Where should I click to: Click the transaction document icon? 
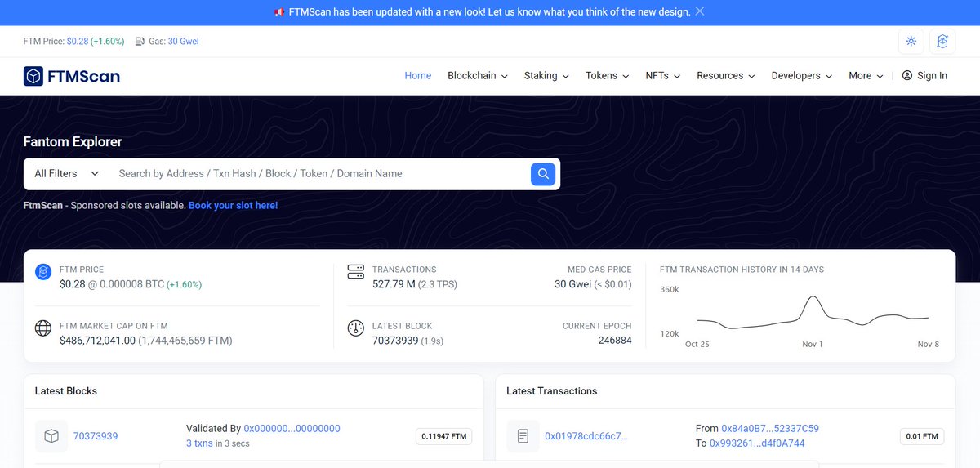(x=523, y=436)
